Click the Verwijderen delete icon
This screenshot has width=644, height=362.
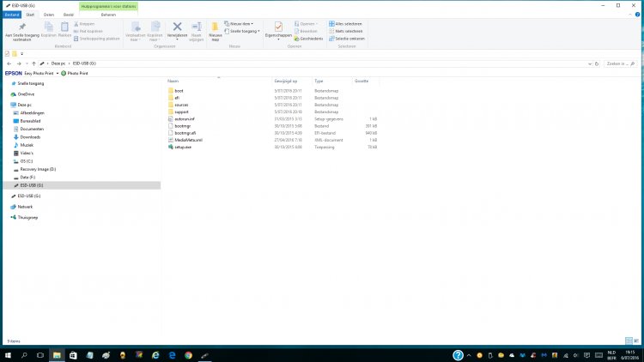[x=177, y=31]
